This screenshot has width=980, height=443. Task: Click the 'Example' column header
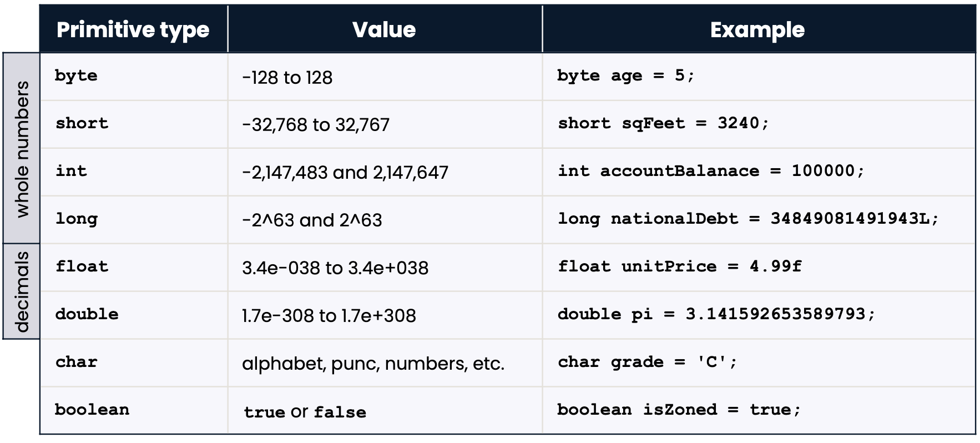(757, 30)
